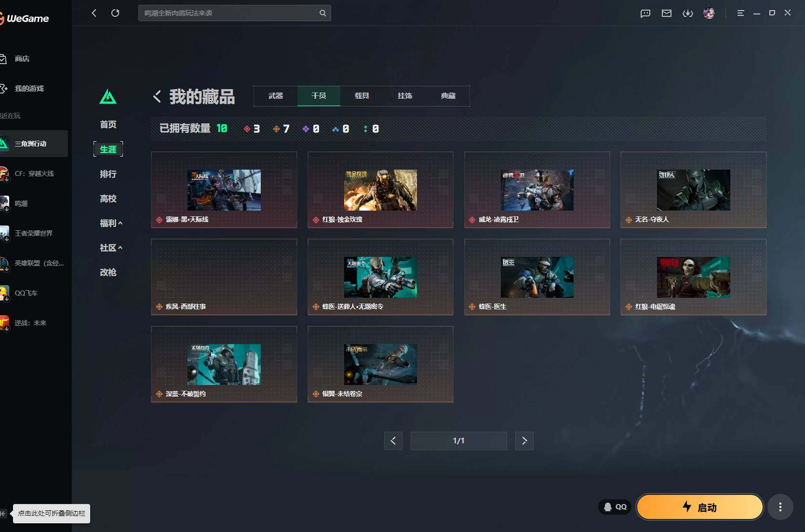Refresh the page with reload icon
The width and height of the screenshot is (805, 532).
pyautogui.click(x=115, y=13)
